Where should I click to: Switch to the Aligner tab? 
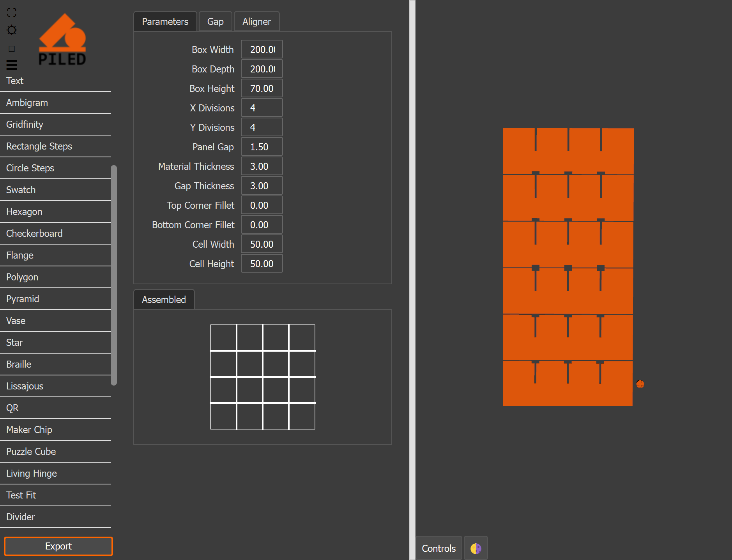click(x=256, y=21)
